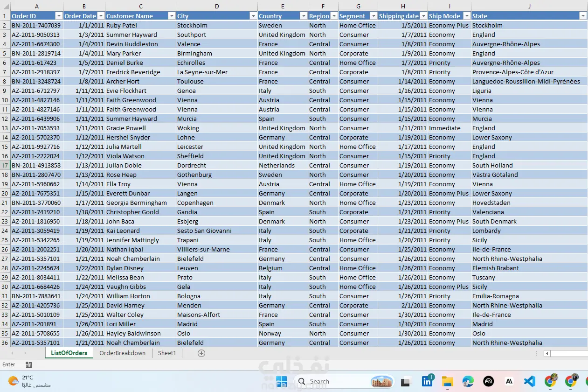Click the Flemish Brabant state cell
Viewport: 588px width, 392px height.
530,268
